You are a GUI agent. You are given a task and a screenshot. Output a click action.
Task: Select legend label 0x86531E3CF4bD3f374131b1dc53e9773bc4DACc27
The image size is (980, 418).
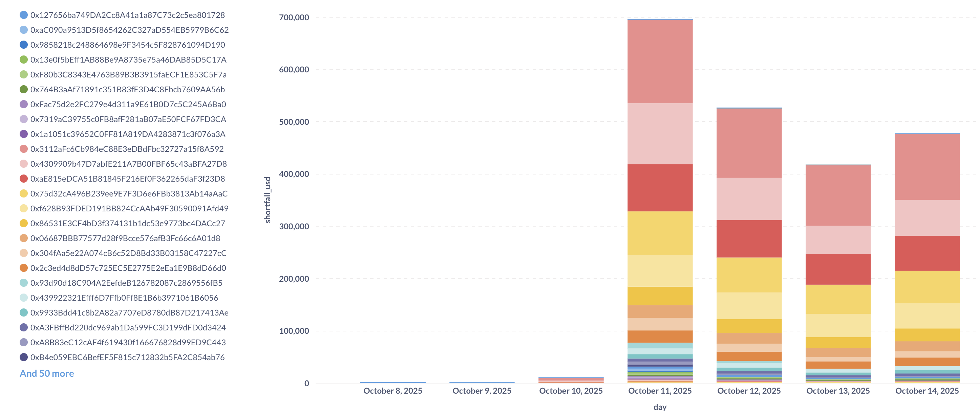tap(128, 224)
